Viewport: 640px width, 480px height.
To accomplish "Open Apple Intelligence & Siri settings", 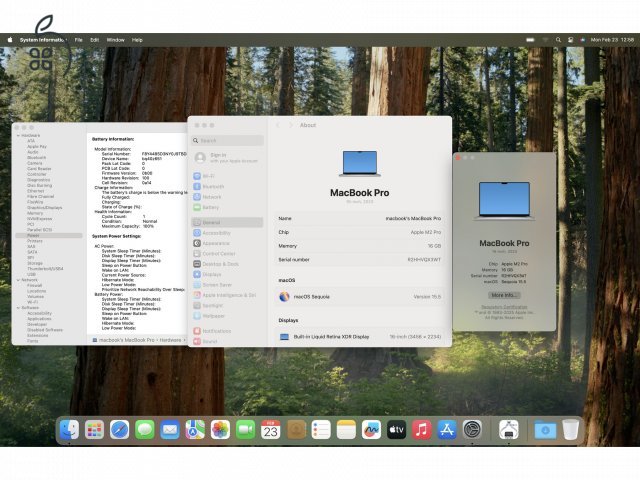I will click(227, 295).
